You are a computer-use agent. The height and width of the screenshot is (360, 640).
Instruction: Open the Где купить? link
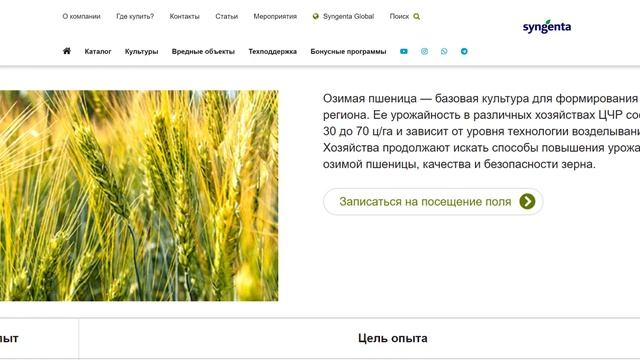point(135,16)
